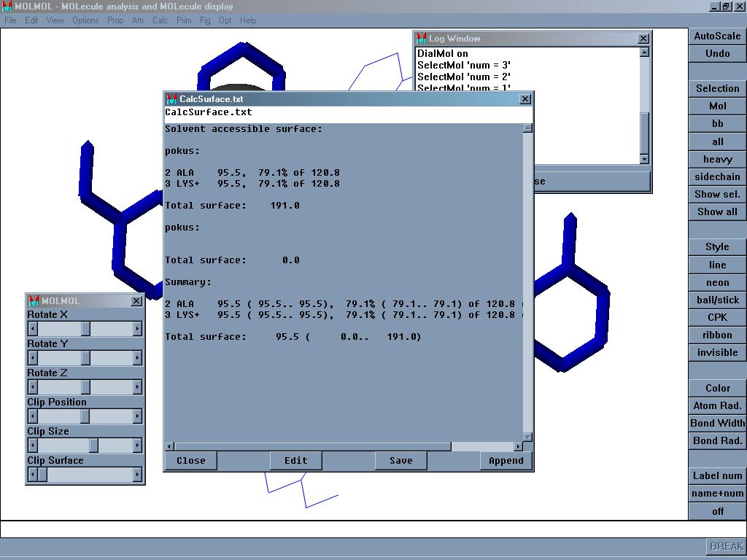Image resolution: width=747 pixels, height=560 pixels.
Task: Click the right arrow of Rotate Y
Action: [x=137, y=357]
